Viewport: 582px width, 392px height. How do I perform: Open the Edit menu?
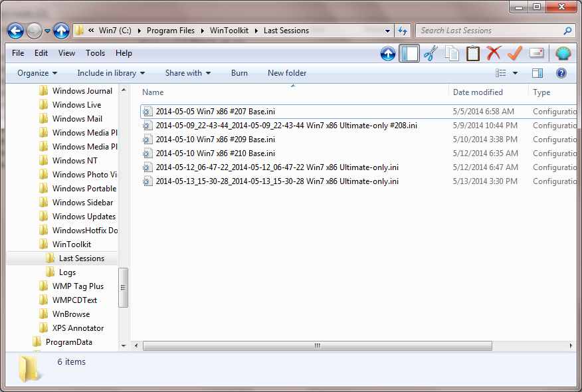click(x=41, y=53)
